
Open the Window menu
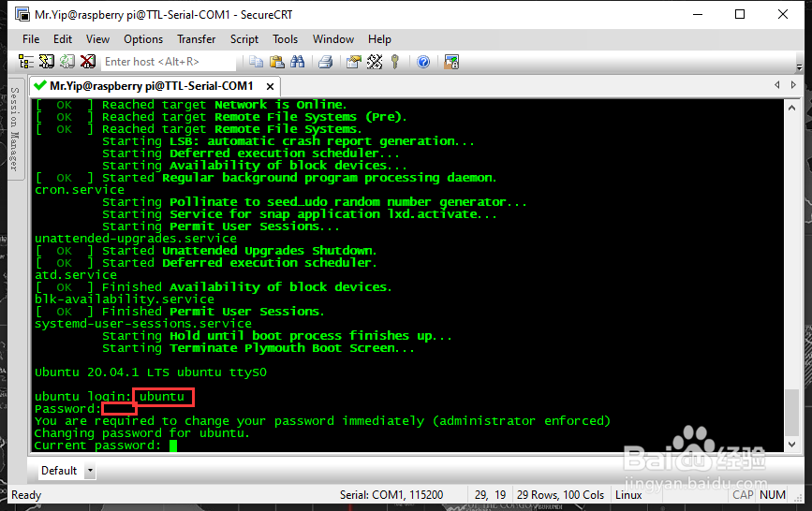click(x=333, y=39)
